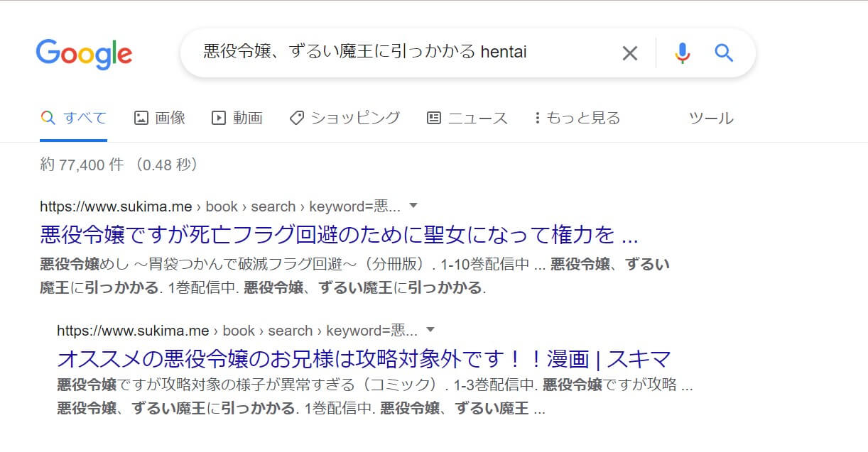Open the dropdown arrow beside second sukima.me URL
Viewport: 868px width, 452px height.
430,330
